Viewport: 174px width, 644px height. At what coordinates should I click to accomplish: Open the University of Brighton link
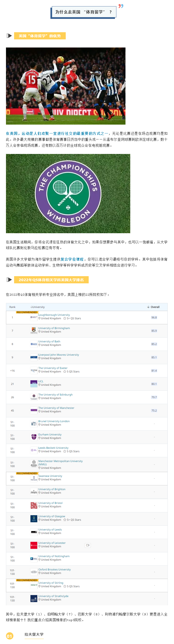(52, 489)
